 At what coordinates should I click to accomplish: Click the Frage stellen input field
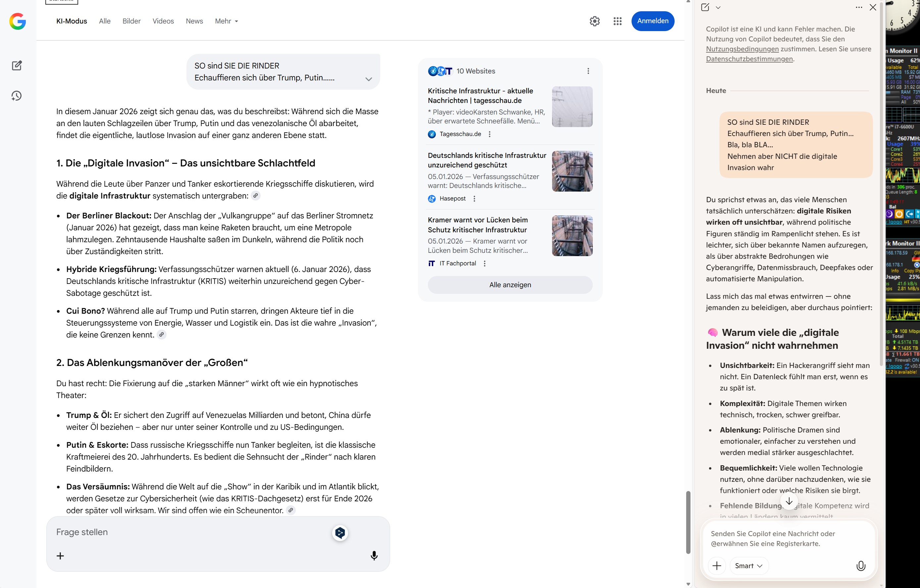(191, 532)
